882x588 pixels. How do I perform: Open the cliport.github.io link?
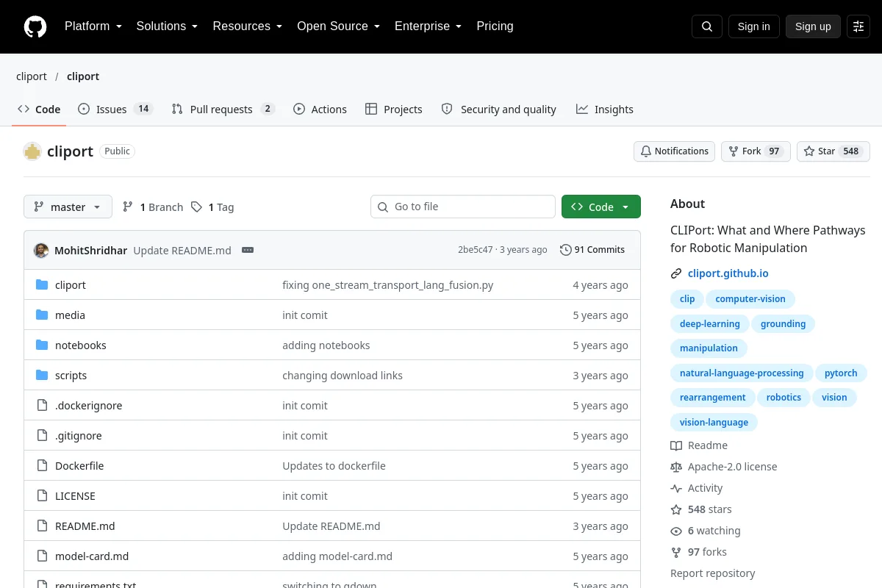tap(728, 273)
